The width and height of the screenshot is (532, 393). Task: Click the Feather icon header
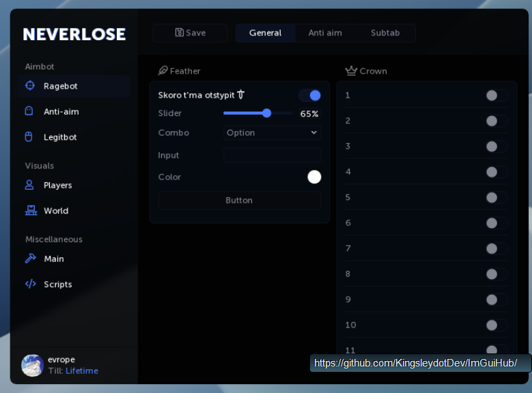pos(163,70)
